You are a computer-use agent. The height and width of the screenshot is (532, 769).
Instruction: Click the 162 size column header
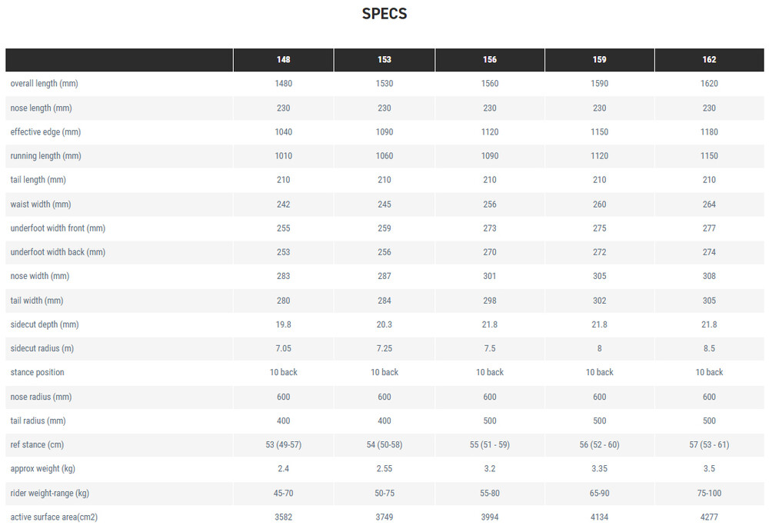click(x=709, y=60)
